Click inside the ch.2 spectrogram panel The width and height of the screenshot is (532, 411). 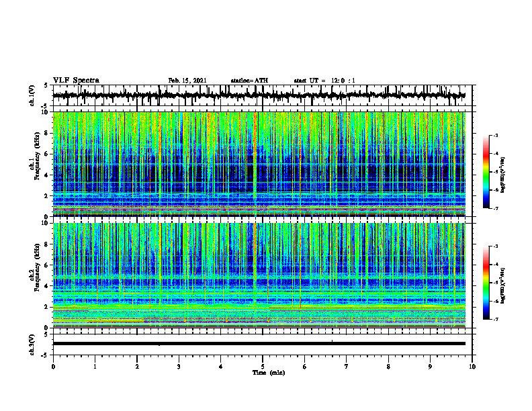click(259, 275)
